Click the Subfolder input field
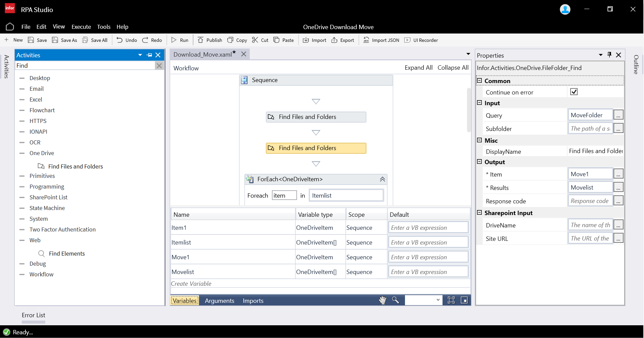This screenshot has width=644, height=338. pyautogui.click(x=590, y=129)
